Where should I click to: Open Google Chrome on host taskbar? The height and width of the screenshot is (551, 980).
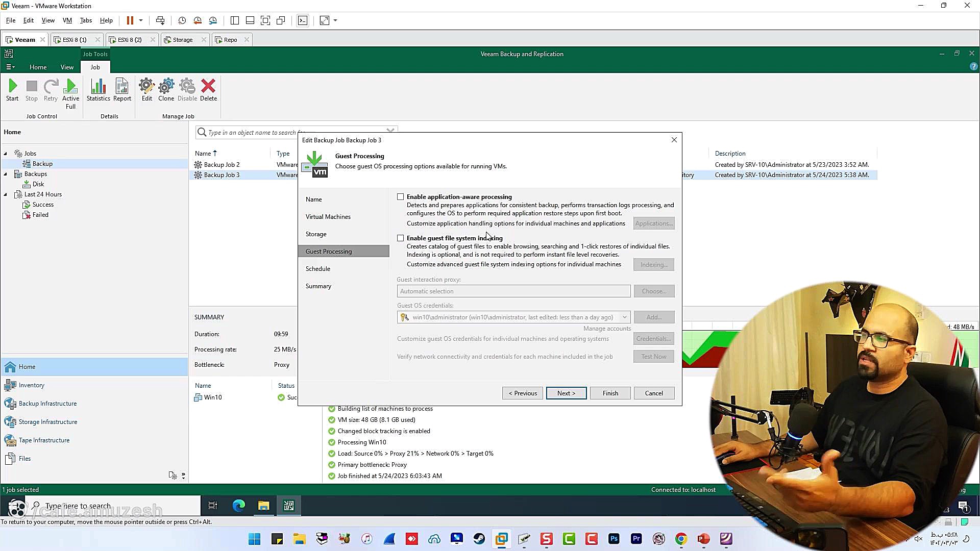point(681,539)
